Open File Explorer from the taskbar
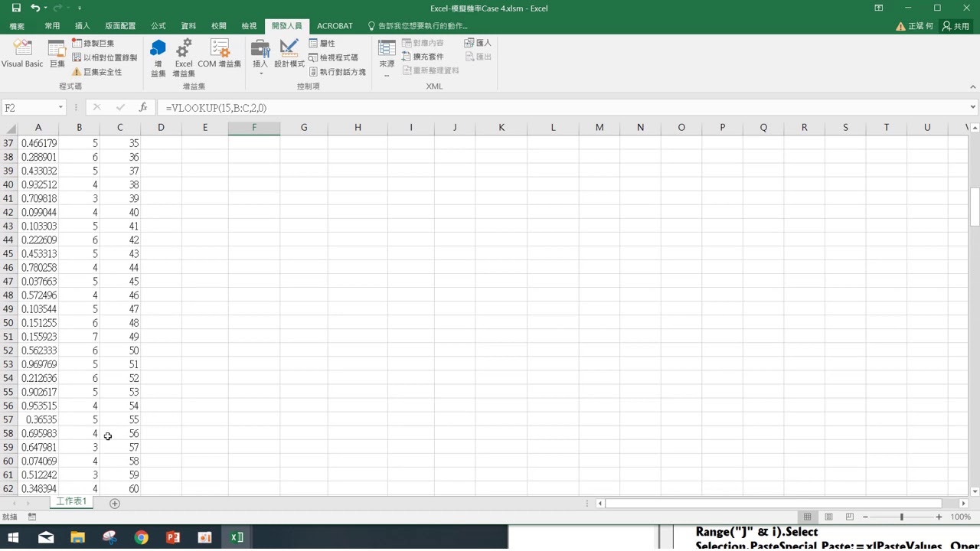 (x=77, y=537)
